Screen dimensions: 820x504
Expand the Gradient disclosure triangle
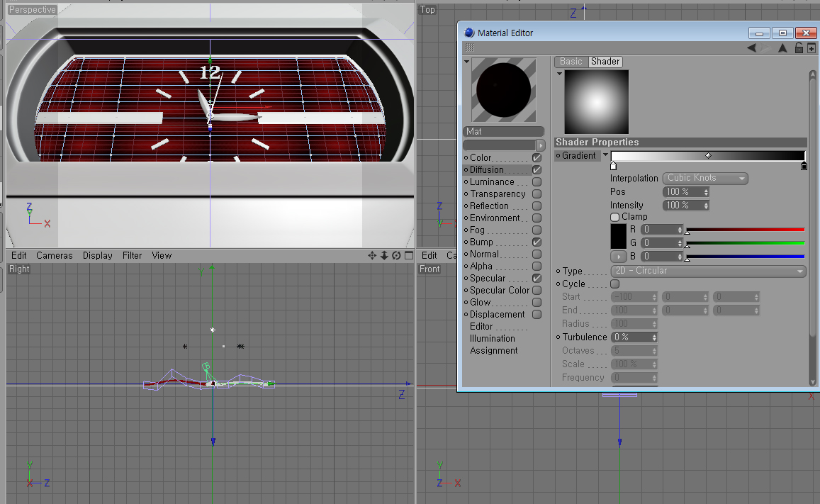605,155
